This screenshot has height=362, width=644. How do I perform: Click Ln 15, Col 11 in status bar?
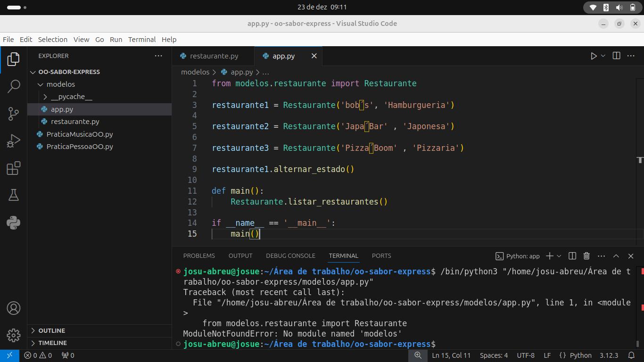451,355
